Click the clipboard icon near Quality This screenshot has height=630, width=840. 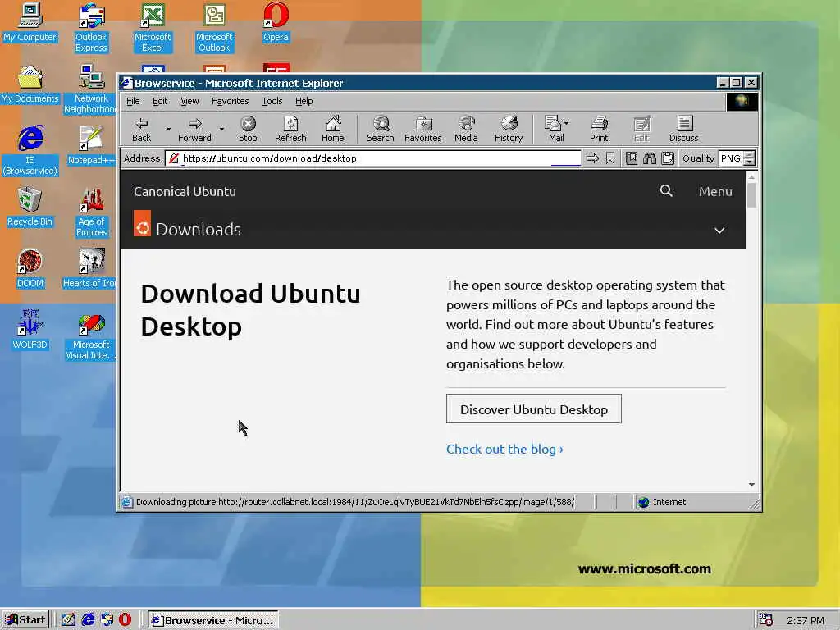[668, 158]
